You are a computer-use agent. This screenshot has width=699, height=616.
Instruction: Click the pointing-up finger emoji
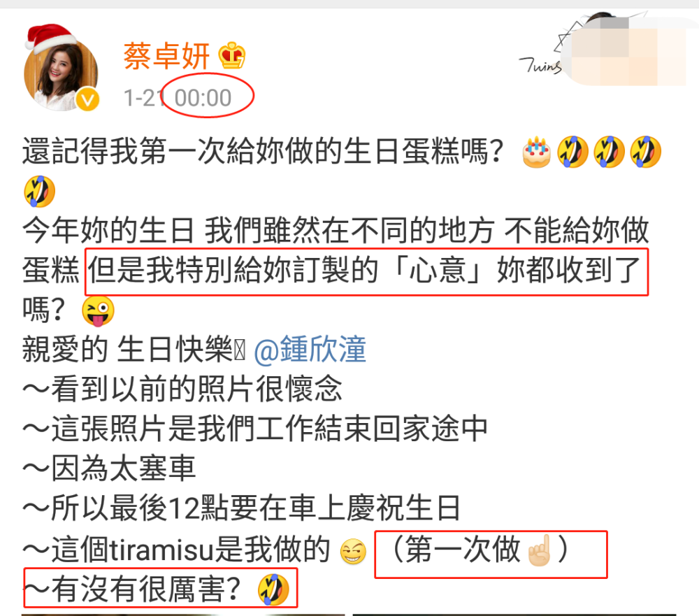point(540,550)
